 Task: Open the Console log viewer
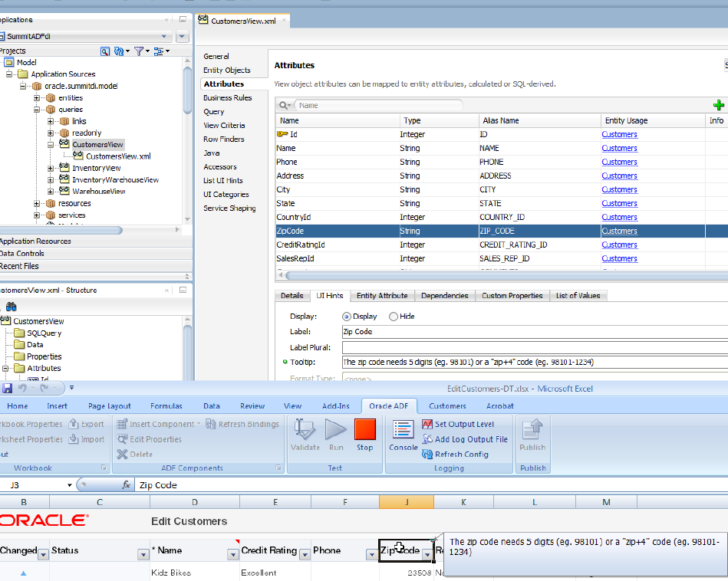pos(403,434)
